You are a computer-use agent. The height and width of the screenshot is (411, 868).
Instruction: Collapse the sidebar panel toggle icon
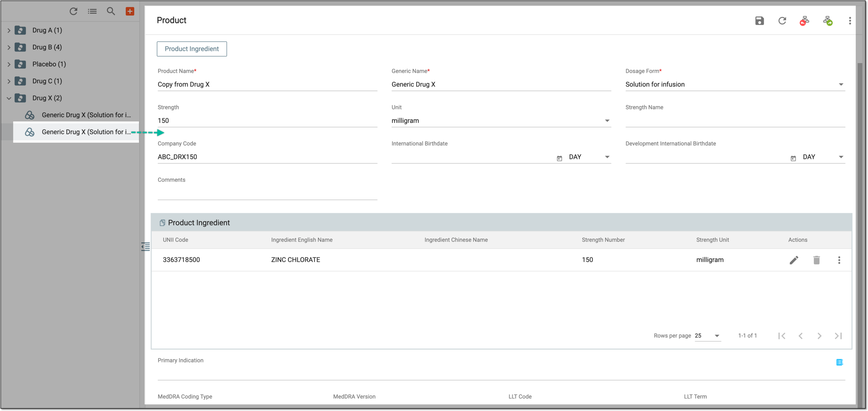coord(145,247)
